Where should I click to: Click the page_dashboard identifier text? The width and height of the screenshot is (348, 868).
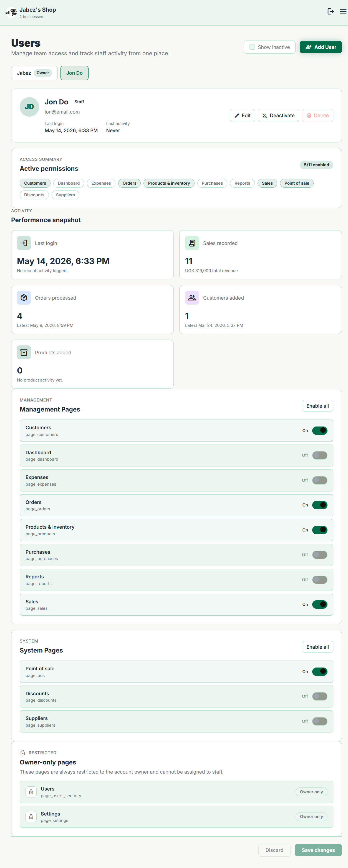[x=42, y=459]
